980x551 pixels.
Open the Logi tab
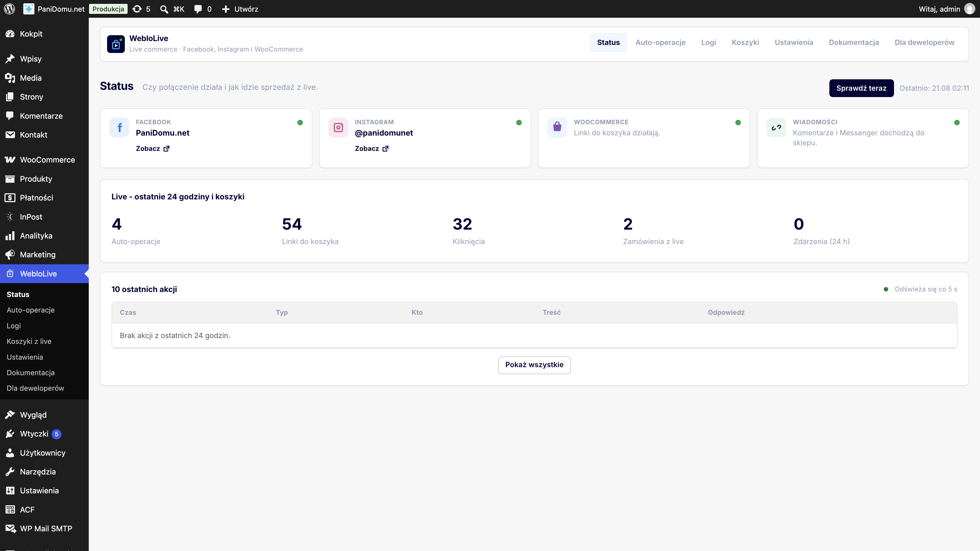click(x=709, y=43)
